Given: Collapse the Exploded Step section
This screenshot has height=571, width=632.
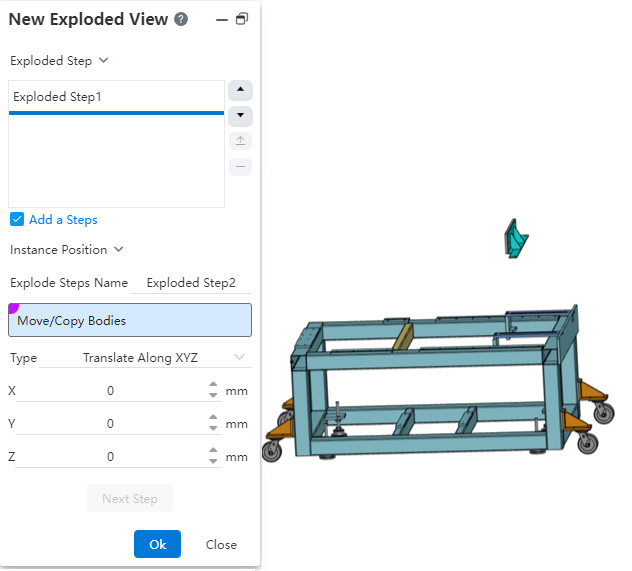Looking at the screenshot, I should point(104,60).
